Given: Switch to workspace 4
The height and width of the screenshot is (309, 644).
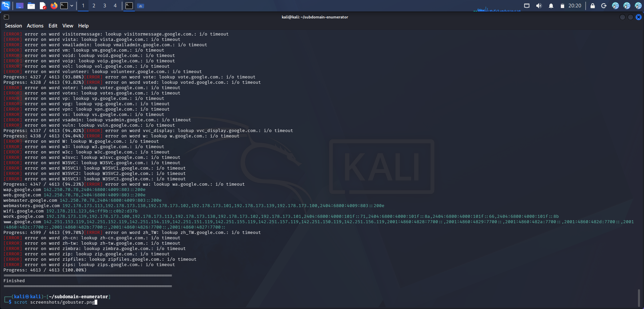Looking at the screenshot, I should coord(115,6).
